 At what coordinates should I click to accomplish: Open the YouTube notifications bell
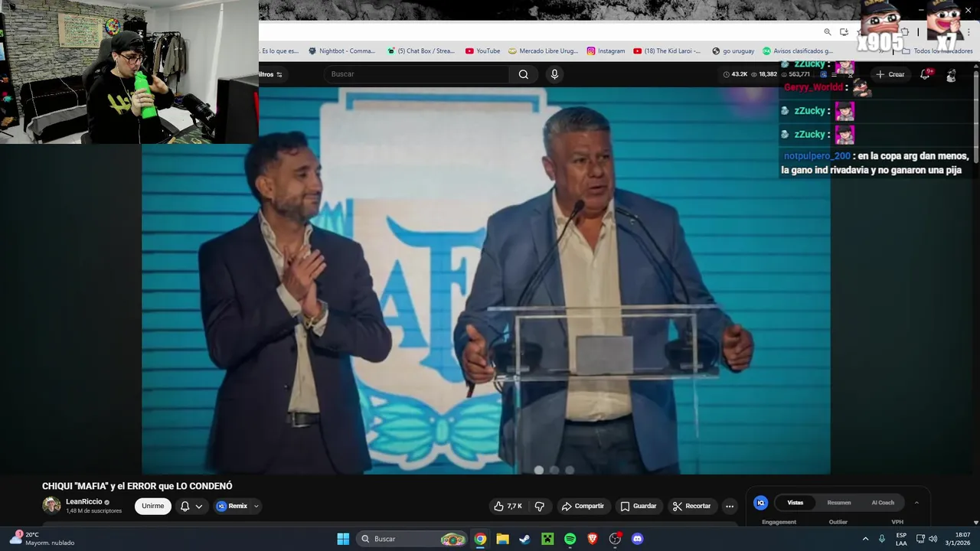925,74
